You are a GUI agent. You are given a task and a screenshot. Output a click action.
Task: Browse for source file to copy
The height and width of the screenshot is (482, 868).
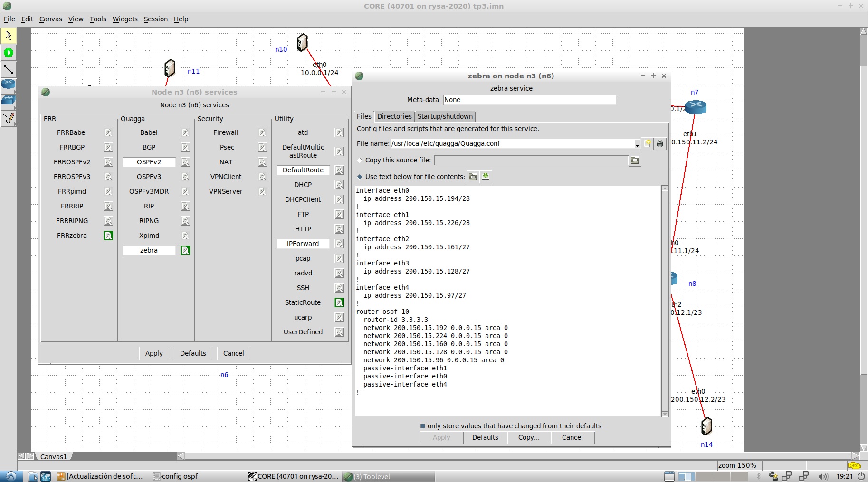(635, 161)
